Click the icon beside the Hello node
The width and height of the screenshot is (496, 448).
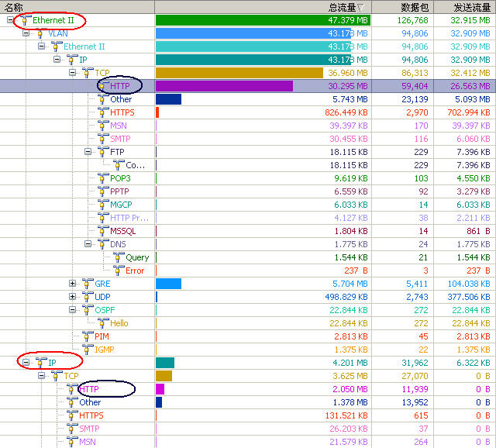click(x=103, y=322)
